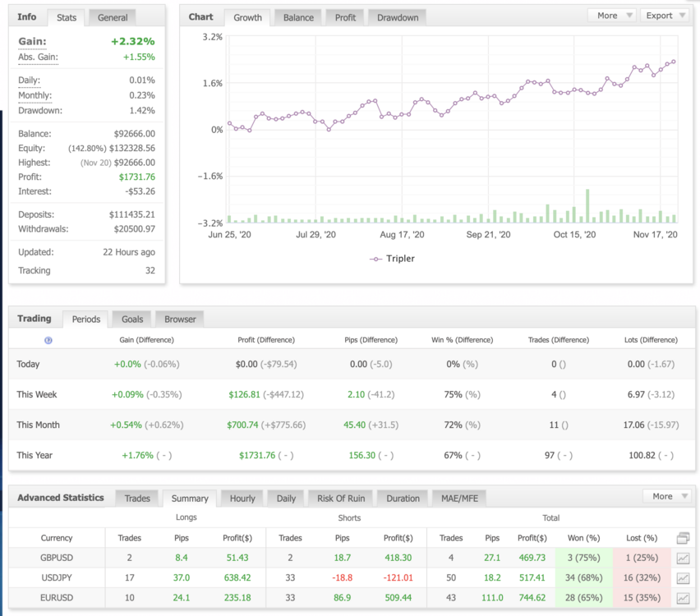Click the Gain label
Screen dimensions: 700x616
pos(32,42)
